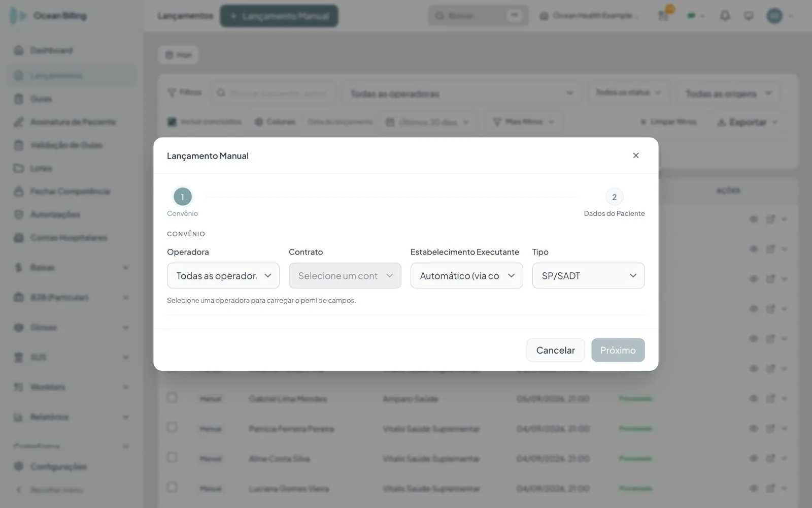Viewport: 812px width, 508px height.
Task: Click the notifications bell icon
Action: tap(725, 16)
